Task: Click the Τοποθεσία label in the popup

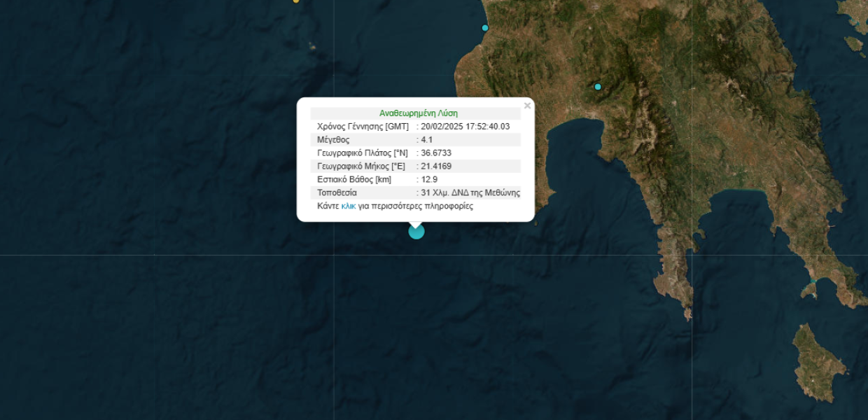Action: (x=337, y=193)
